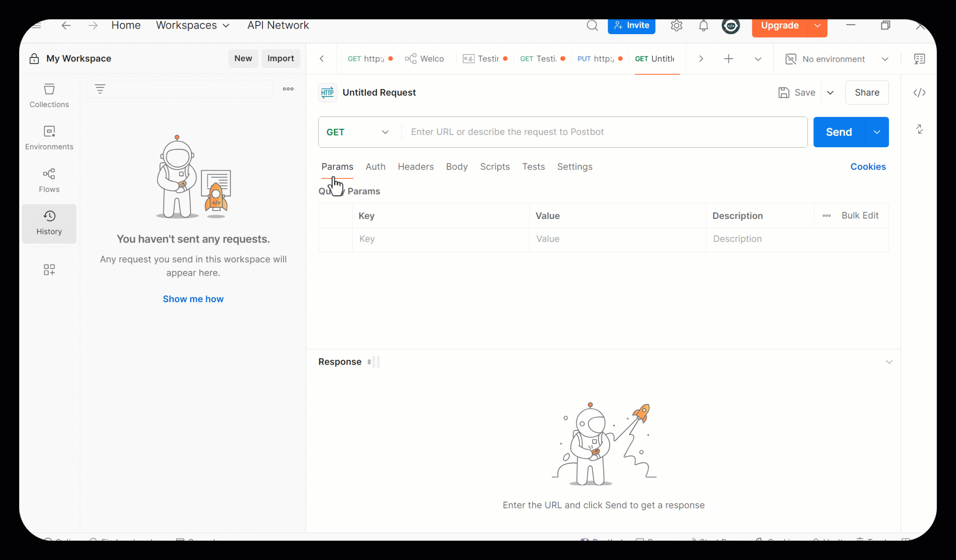
Task: Open the Send button options arrow
Action: coord(877,132)
